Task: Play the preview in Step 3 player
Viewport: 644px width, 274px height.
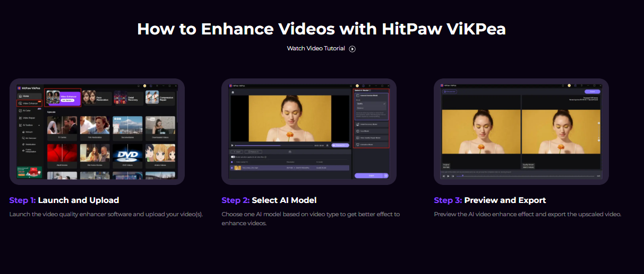Action: tap(448, 176)
